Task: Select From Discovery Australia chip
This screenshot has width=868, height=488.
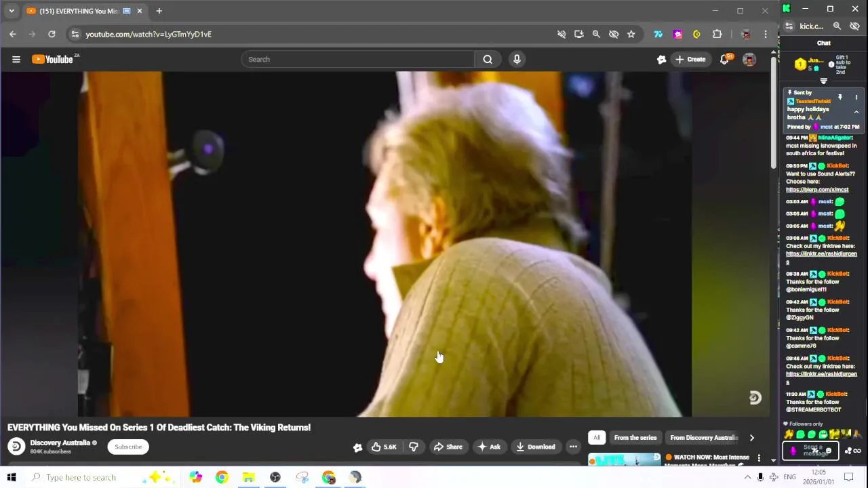Action: 703,438
